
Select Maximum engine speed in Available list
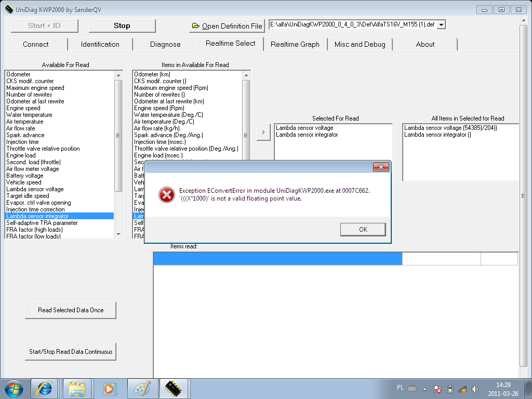point(60,88)
